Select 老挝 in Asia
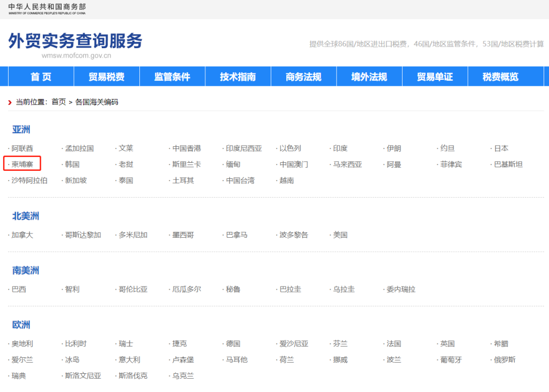The height and width of the screenshot is (392, 549). coord(126,164)
